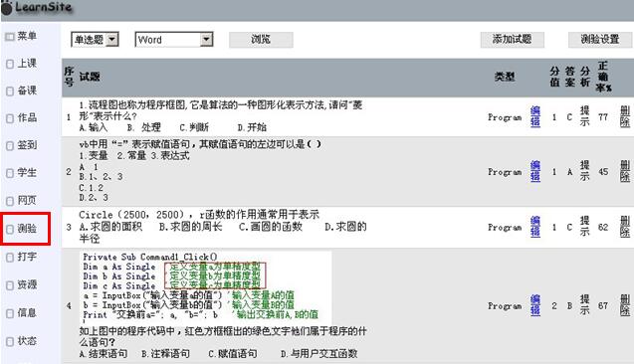Click the icon beside 作品

pyautogui.click(x=10, y=118)
